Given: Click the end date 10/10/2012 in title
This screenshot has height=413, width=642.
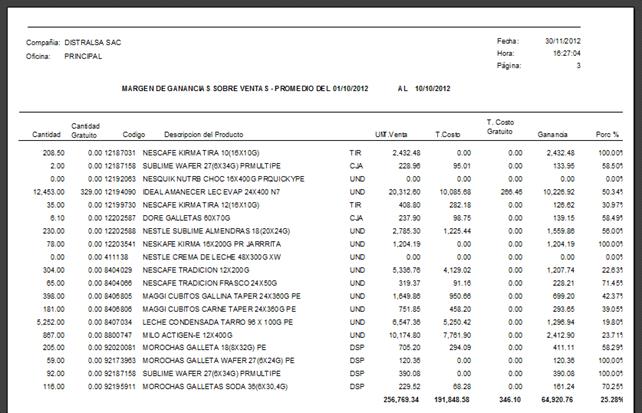Looking at the screenshot, I should (x=433, y=88).
